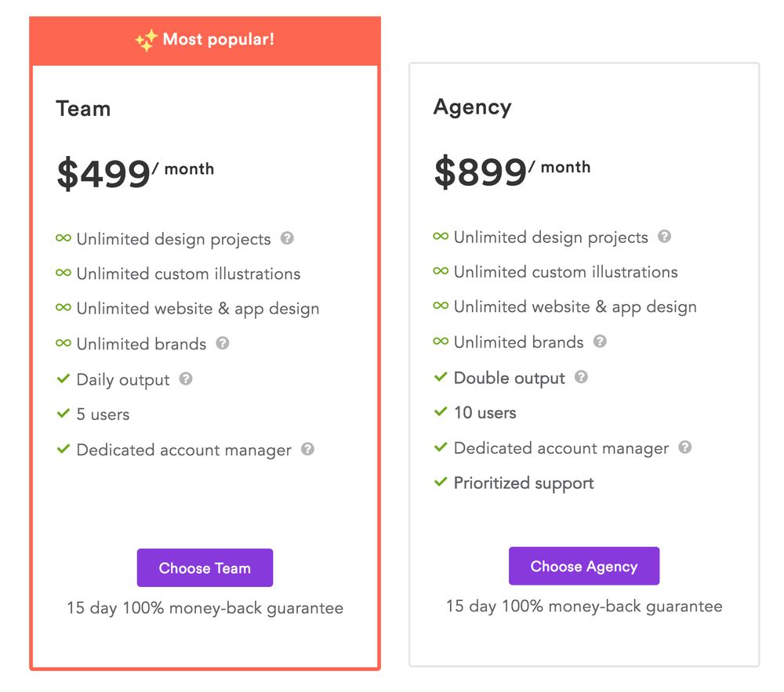Click help icon beside Team Unlimited brands
The image size is (784, 692).
click(223, 342)
